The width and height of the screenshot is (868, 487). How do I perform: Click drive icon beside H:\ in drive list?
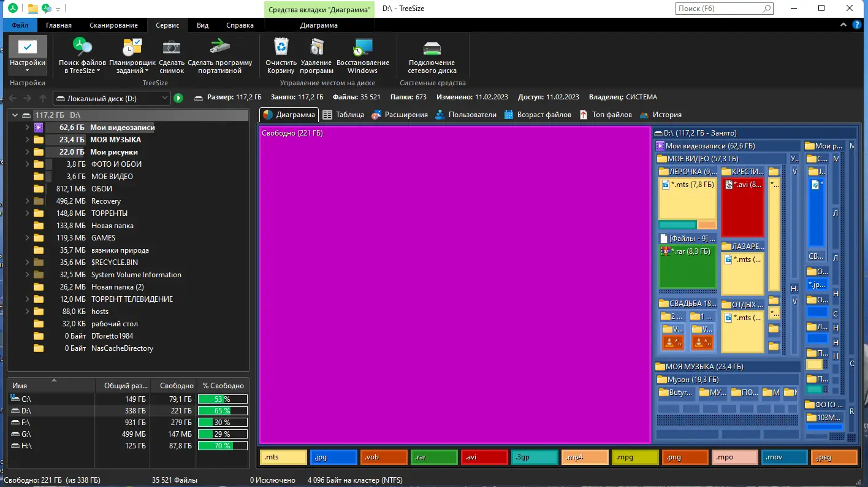coord(15,446)
